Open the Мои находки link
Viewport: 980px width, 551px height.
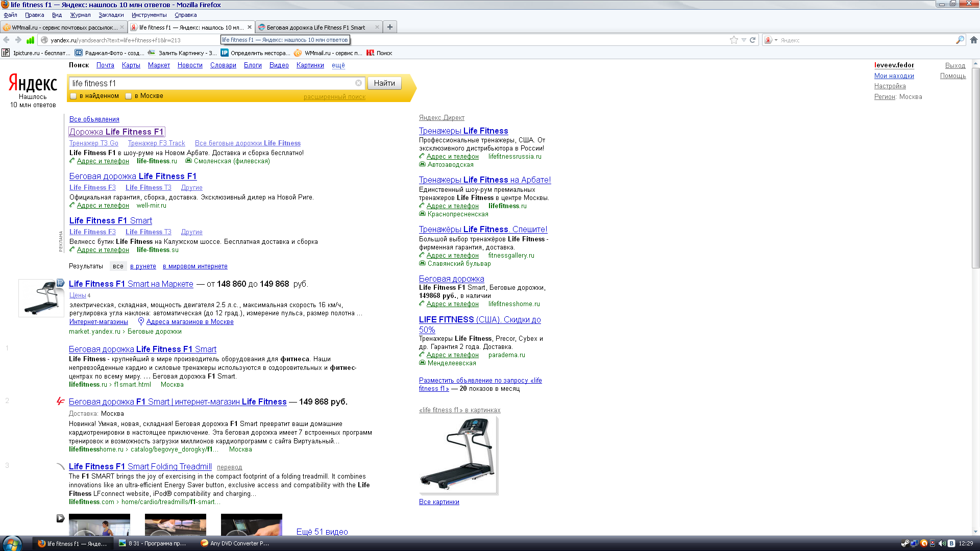pyautogui.click(x=894, y=76)
